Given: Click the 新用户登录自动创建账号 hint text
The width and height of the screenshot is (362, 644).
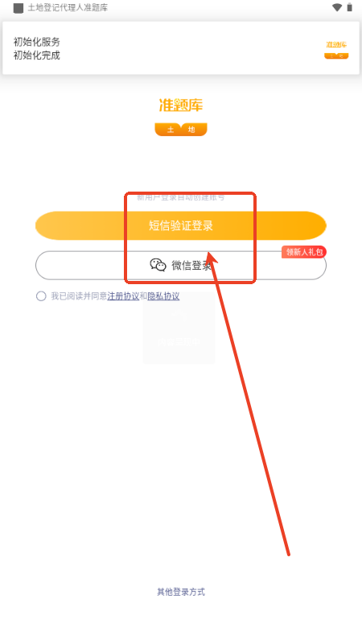Looking at the screenshot, I should tap(180, 197).
